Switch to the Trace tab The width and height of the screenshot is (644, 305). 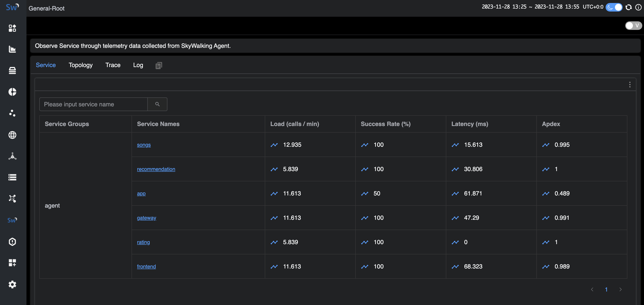click(x=113, y=65)
